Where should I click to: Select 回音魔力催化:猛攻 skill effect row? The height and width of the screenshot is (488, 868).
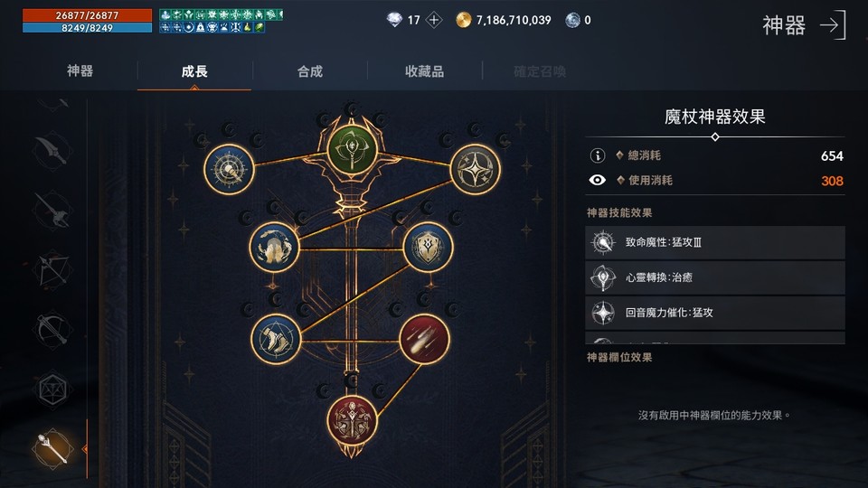[x=714, y=313]
